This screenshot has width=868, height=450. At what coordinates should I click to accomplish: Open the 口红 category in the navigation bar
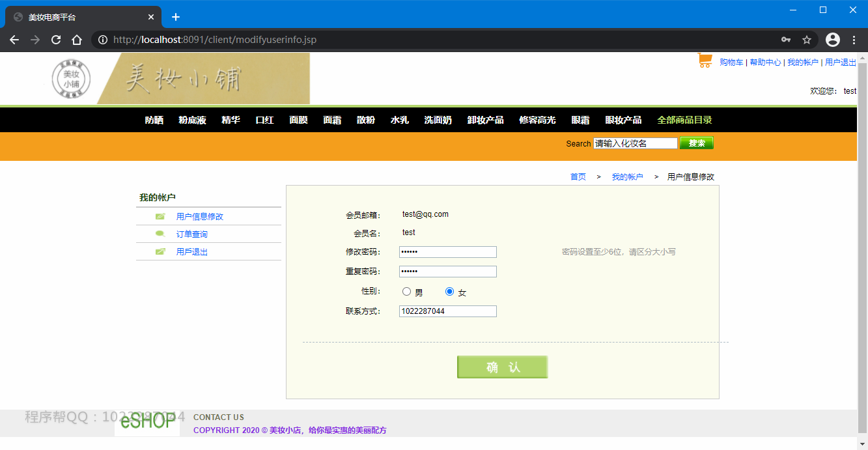click(x=264, y=120)
